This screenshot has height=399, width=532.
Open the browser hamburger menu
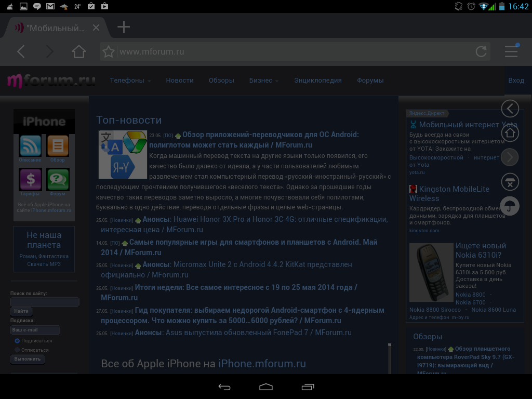[x=511, y=51]
